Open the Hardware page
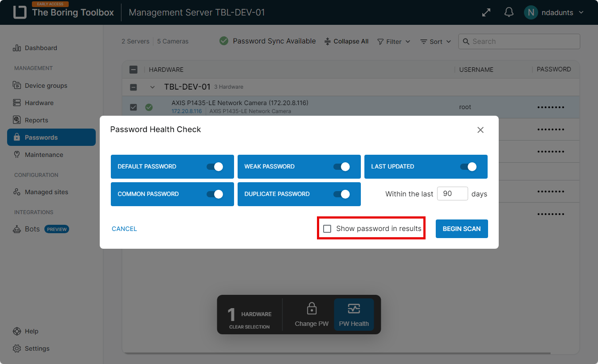598x364 pixels. tap(39, 102)
